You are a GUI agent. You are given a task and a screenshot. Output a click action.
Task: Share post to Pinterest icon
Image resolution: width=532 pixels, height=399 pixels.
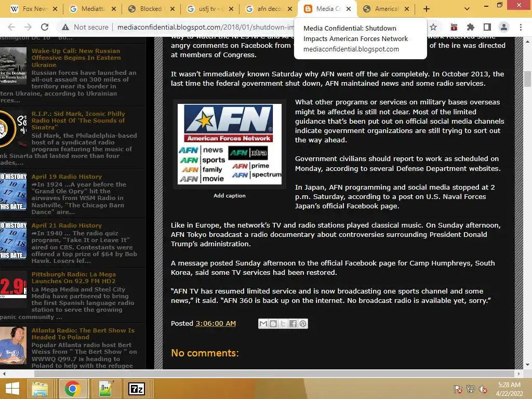tap(303, 324)
